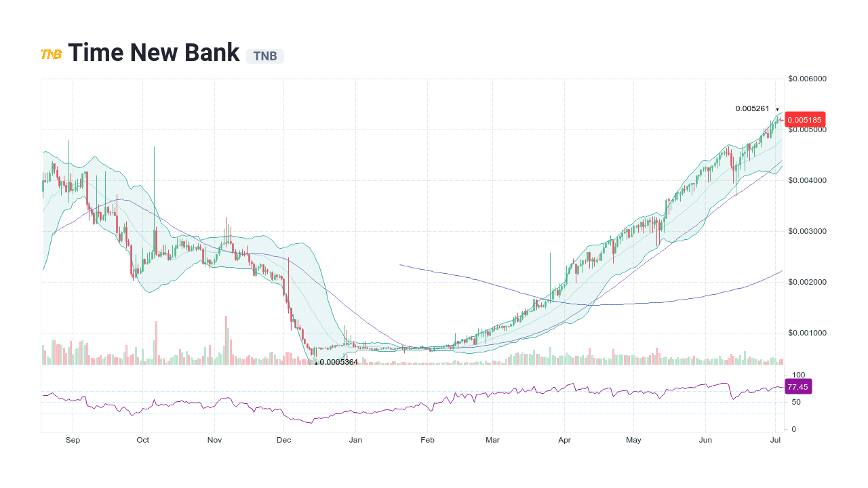
Task: Click the high price marker 0.005261
Action: (x=751, y=108)
